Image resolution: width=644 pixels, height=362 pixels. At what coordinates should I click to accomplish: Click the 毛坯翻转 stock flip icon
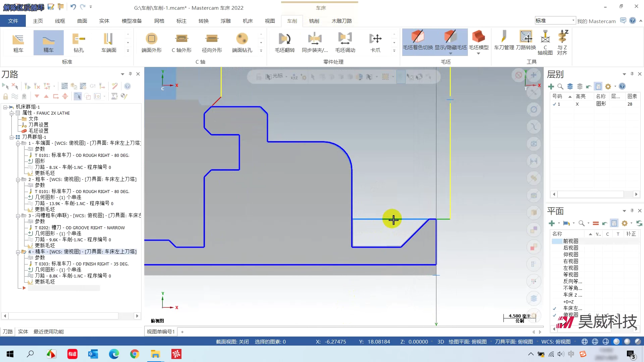coord(284,43)
